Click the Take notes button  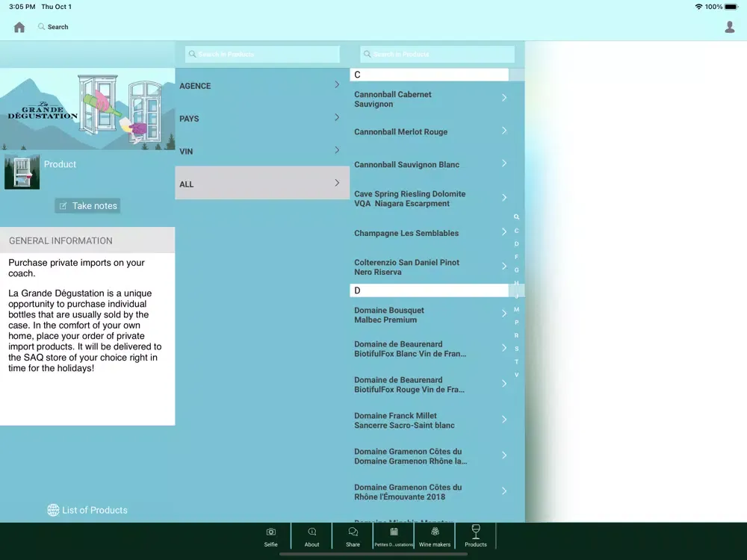(87, 206)
